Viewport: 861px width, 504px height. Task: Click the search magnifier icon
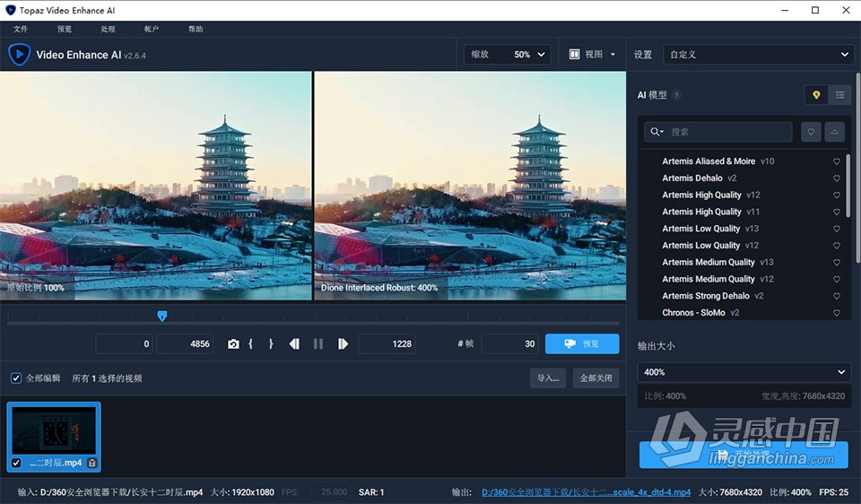pos(657,132)
